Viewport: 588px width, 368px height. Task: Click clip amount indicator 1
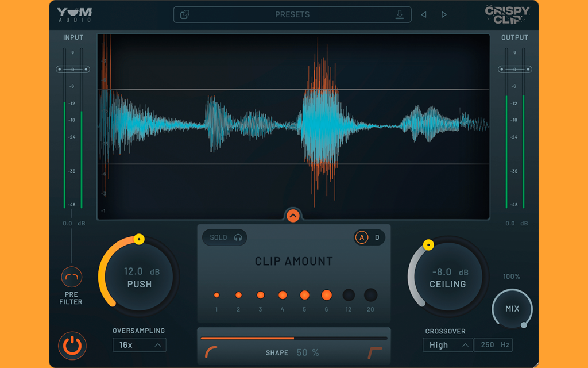(x=216, y=295)
